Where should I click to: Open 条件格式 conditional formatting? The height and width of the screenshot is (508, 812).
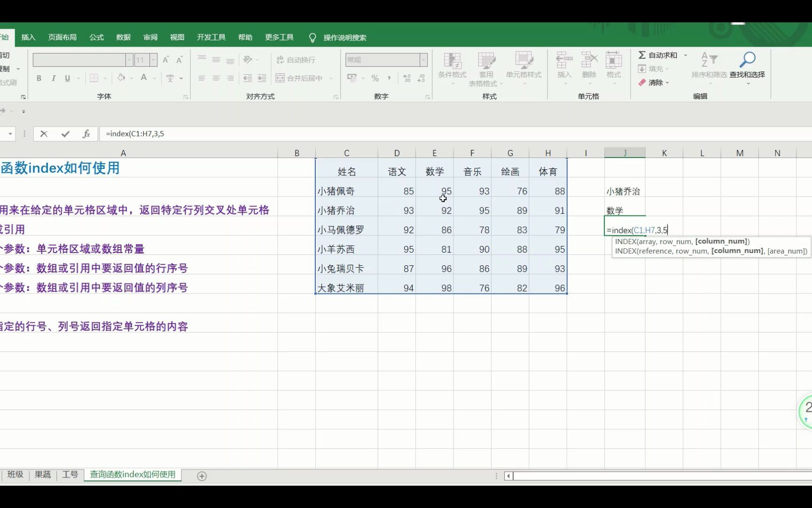[452, 69]
